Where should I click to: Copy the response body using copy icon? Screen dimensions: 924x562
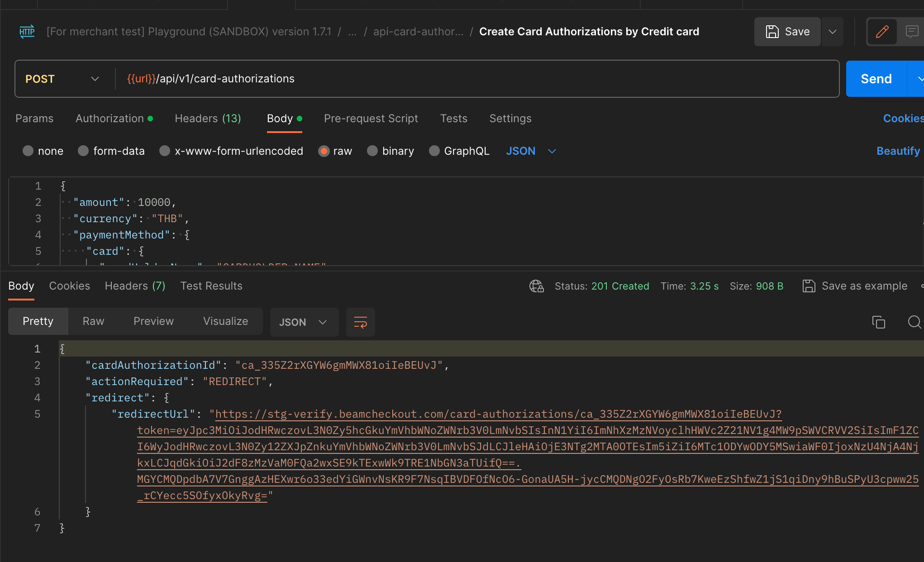point(879,322)
